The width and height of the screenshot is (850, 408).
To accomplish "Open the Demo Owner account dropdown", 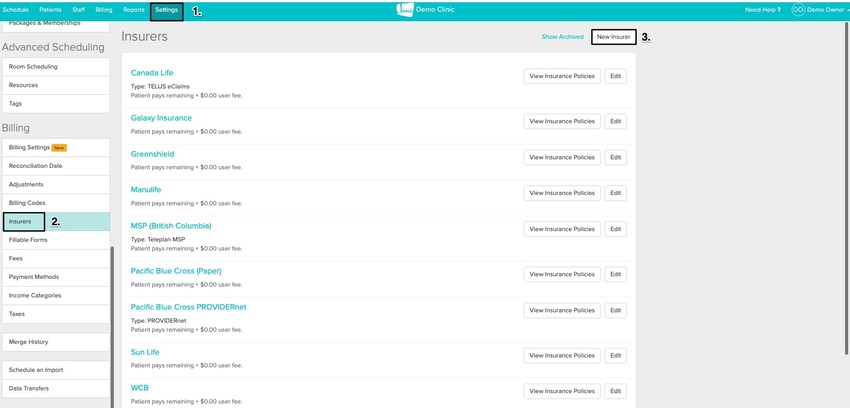I will [x=827, y=10].
